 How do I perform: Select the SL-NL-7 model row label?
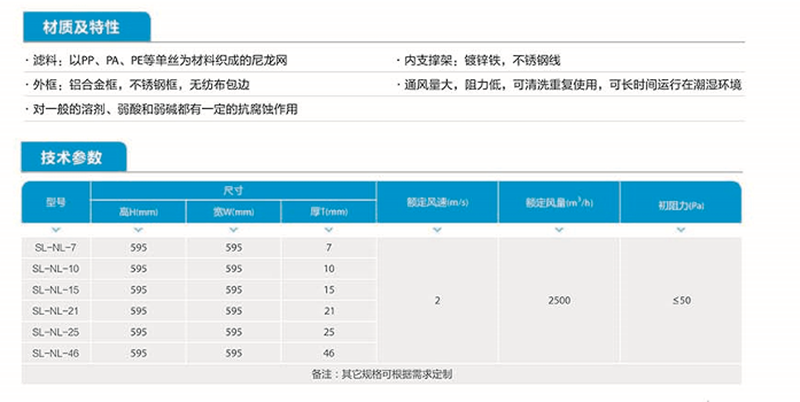pyautogui.click(x=55, y=246)
